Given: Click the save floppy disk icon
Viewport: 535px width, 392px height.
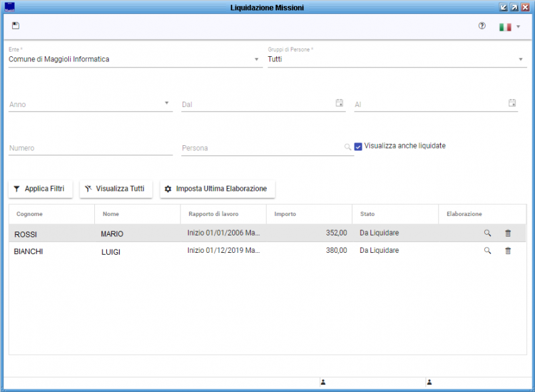Looking at the screenshot, I should (x=15, y=26).
